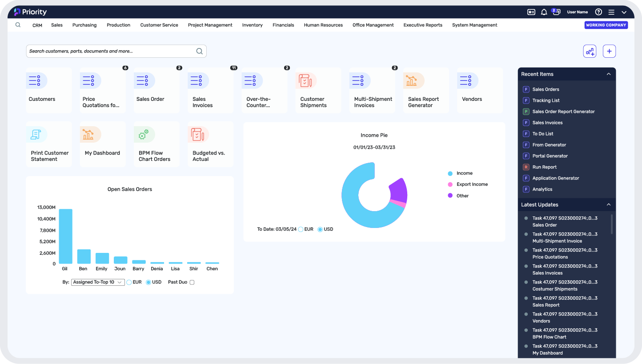Open the Sales Report Generator tile
Image resolution: width=642 pixels, height=364 pixels.
[x=425, y=91]
